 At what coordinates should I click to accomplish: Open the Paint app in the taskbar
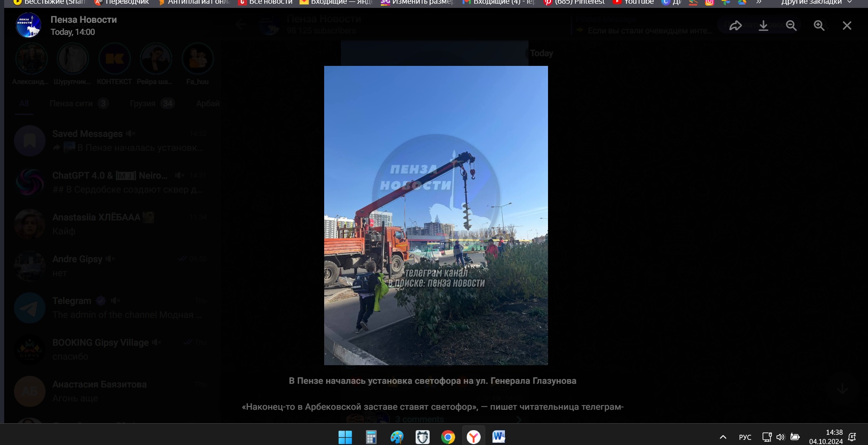tap(397, 437)
